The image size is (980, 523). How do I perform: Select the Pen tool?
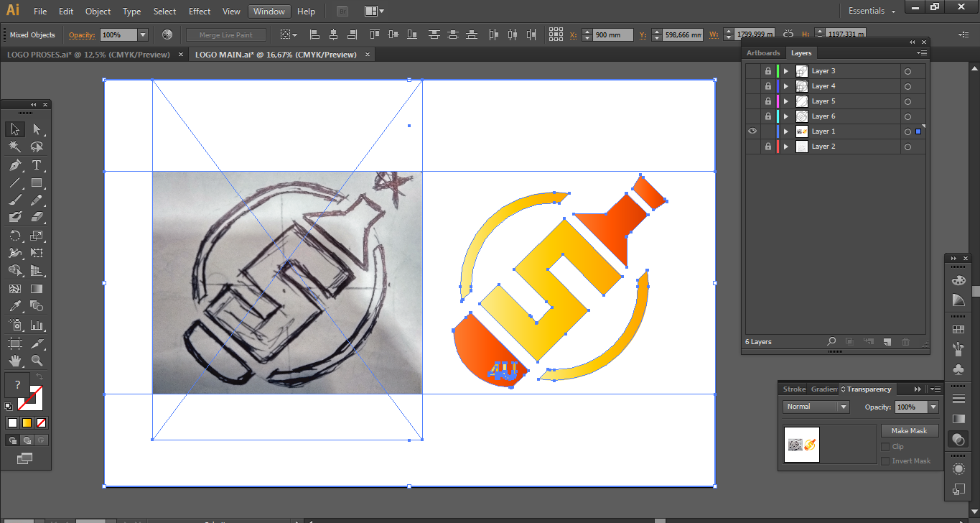click(x=14, y=165)
